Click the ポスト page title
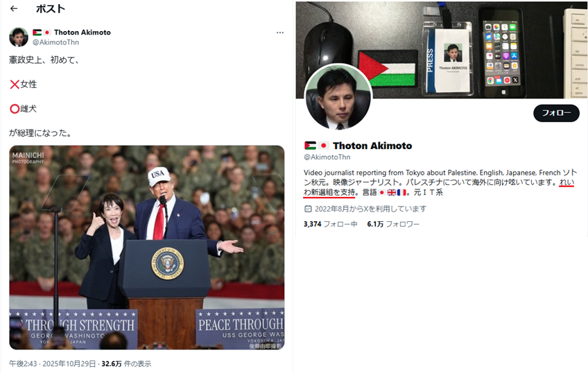Viewport: 588px width, 373px height. [x=51, y=8]
